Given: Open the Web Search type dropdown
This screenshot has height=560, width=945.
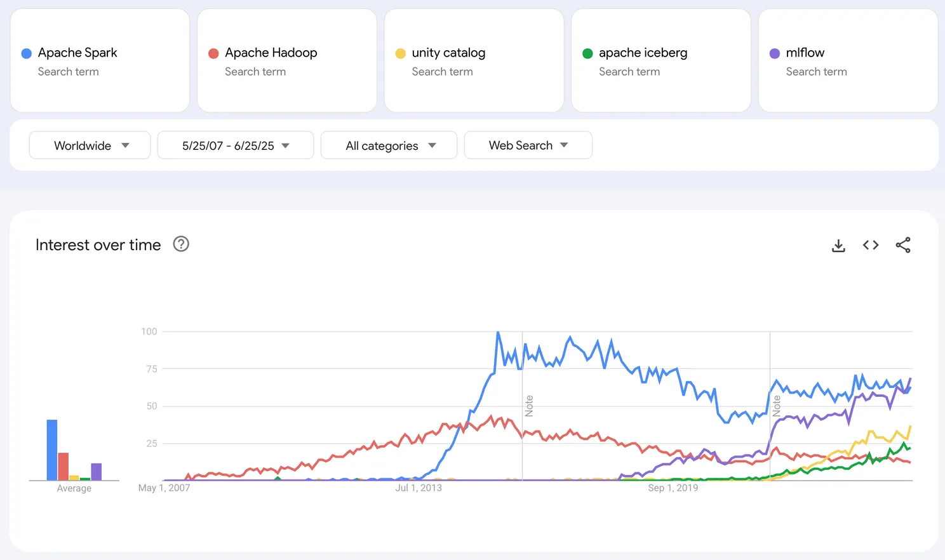Looking at the screenshot, I should point(528,145).
